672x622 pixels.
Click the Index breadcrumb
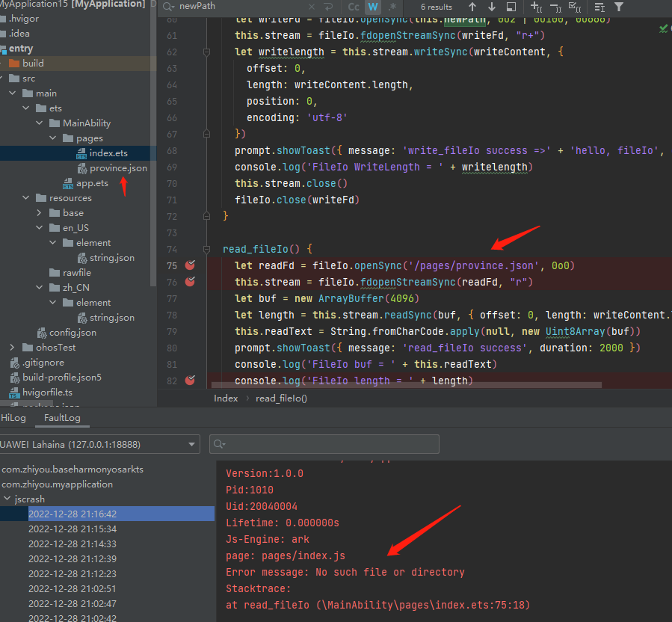click(226, 398)
